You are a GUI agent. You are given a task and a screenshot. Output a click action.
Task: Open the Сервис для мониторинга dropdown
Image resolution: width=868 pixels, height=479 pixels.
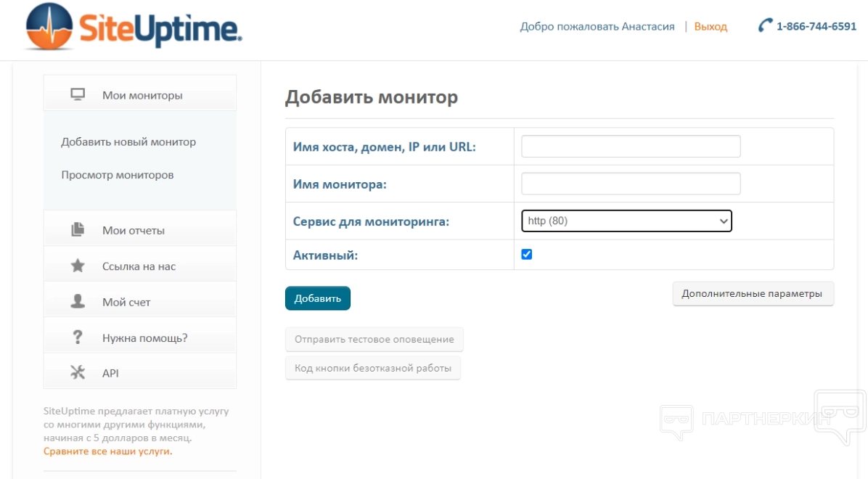(626, 221)
